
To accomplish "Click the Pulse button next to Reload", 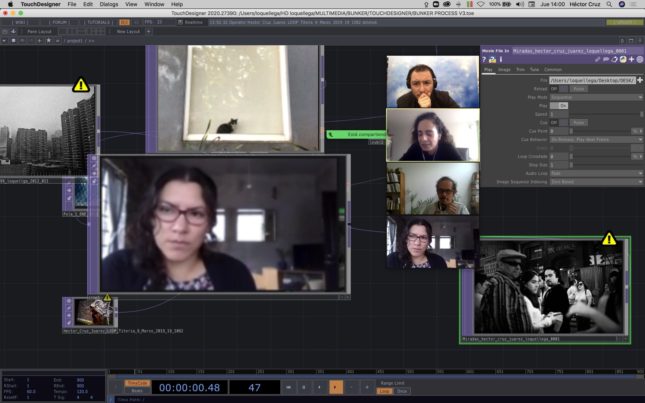I will pyautogui.click(x=578, y=88).
